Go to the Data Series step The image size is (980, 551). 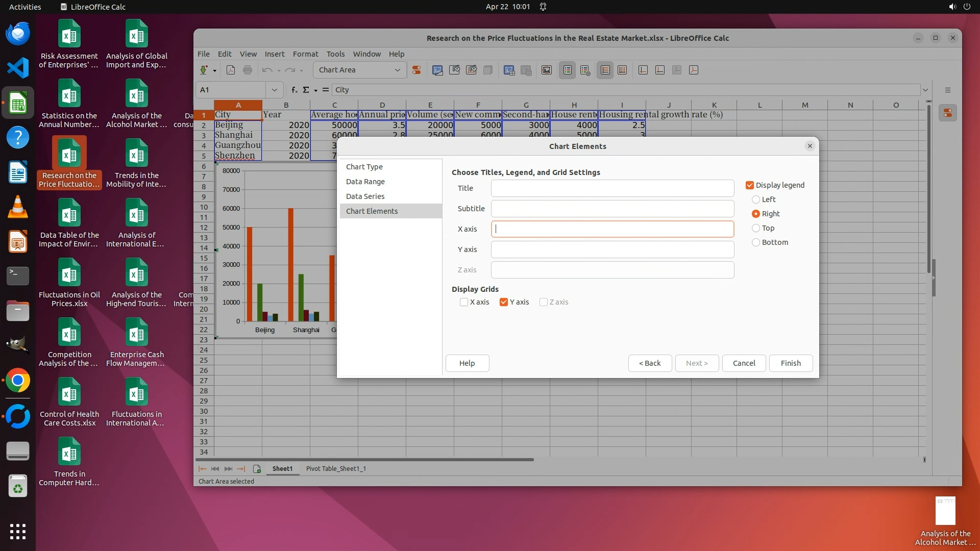coord(365,196)
